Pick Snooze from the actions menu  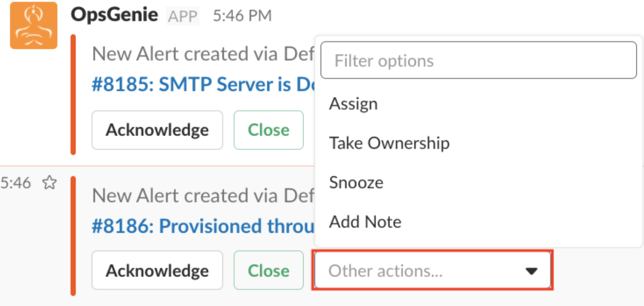coord(356,183)
